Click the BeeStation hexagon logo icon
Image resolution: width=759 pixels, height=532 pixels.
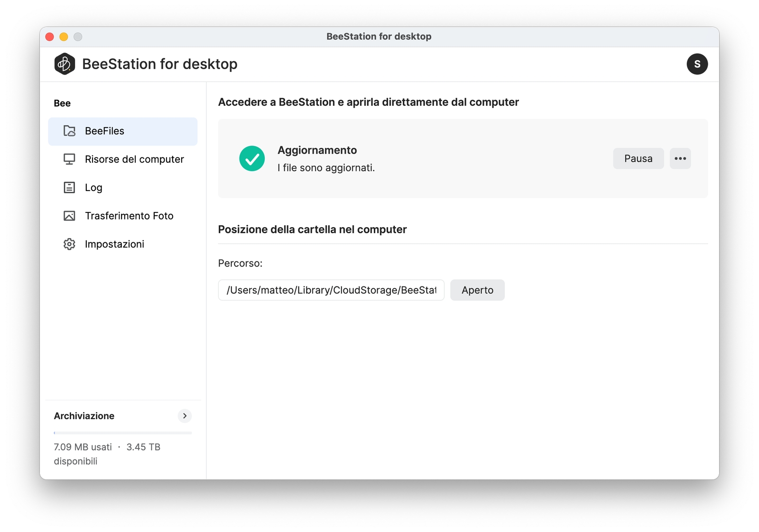click(65, 64)
